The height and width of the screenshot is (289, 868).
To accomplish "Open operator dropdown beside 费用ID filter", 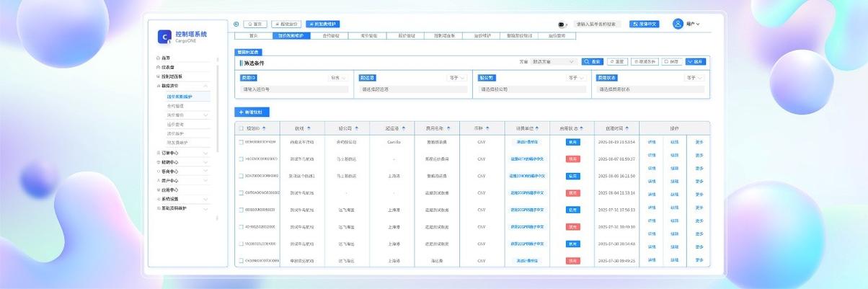I will click(x=338, y=77).
